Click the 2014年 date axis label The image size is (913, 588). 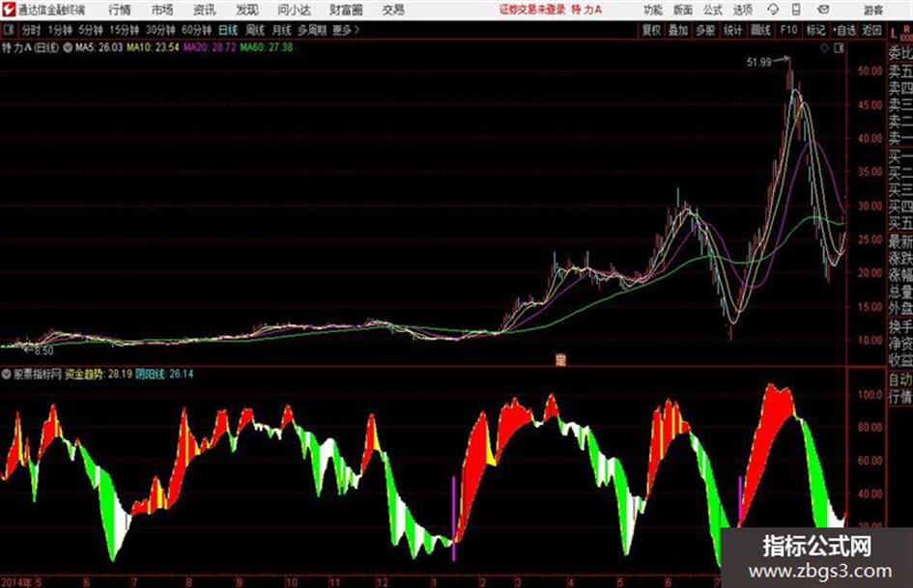pyautogui.click(x=15, y=582)
